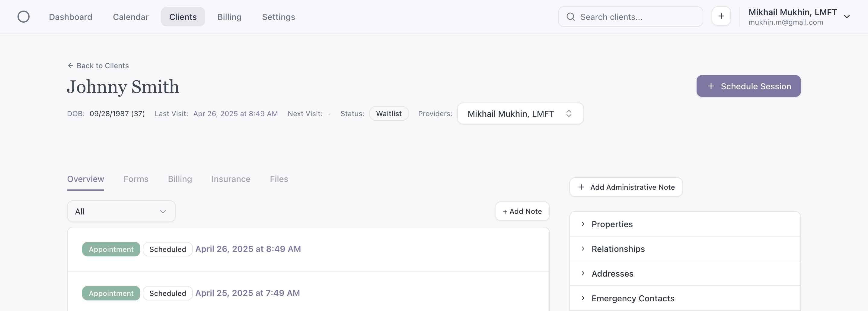Open the user account chevron menu

tap(847, 17)
